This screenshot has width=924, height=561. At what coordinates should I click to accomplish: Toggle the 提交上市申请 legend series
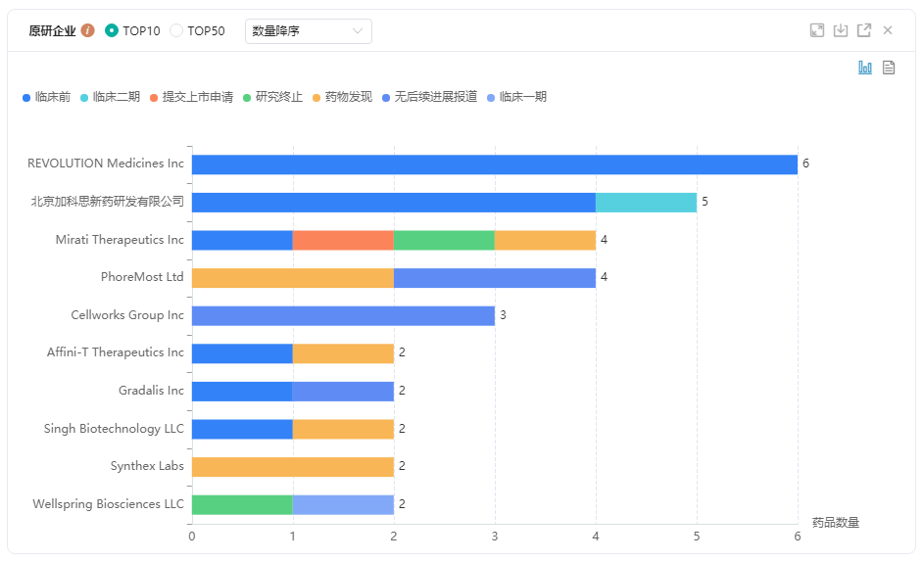[191, 97]
